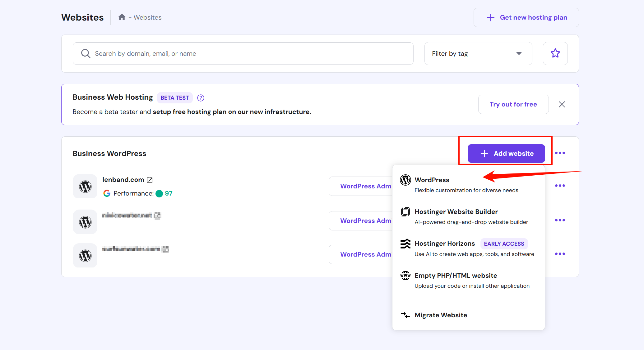
Task: Expand the Filter by tag dropdown
Action: click(x=478, y=54)
